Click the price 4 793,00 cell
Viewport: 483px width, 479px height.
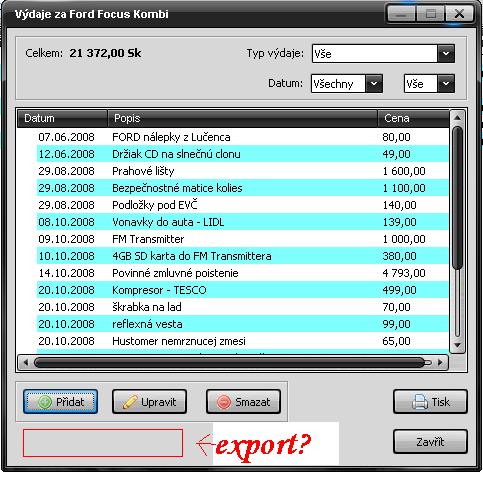[x=404, y=273]
